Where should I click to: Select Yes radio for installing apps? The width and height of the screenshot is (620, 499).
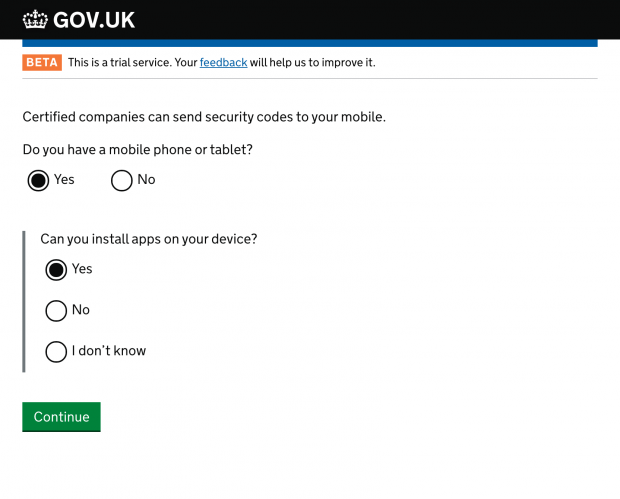tap(56, 270)
